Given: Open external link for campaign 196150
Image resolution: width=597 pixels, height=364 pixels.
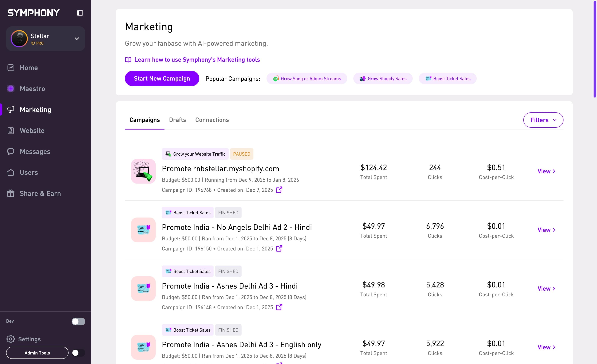Looking at the screenshot, I should 279,248.
